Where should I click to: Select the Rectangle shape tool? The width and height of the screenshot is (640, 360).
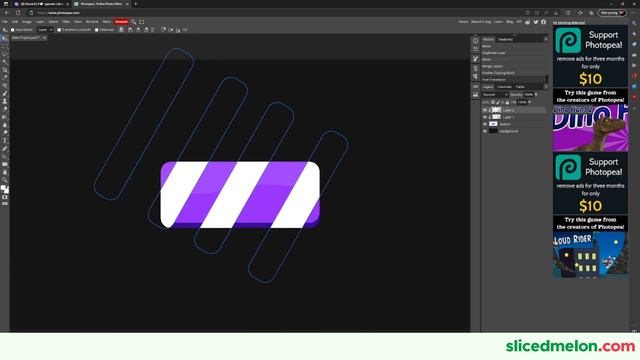click(4, 164)
